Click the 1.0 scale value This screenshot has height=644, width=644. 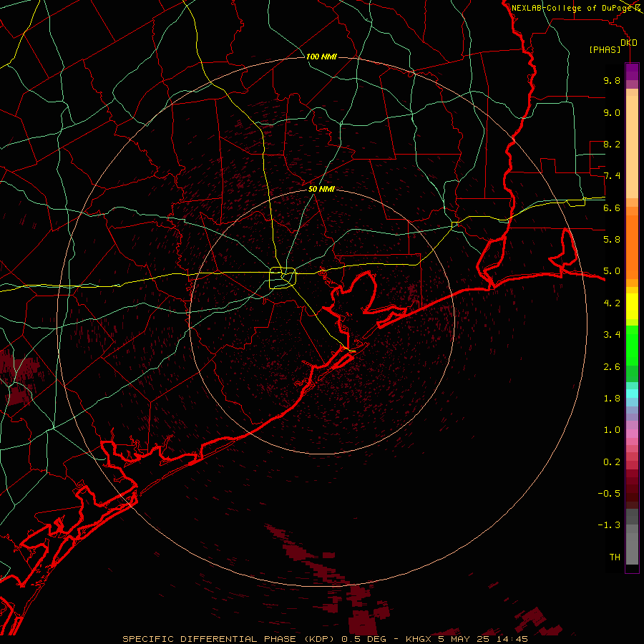(612, 430)
